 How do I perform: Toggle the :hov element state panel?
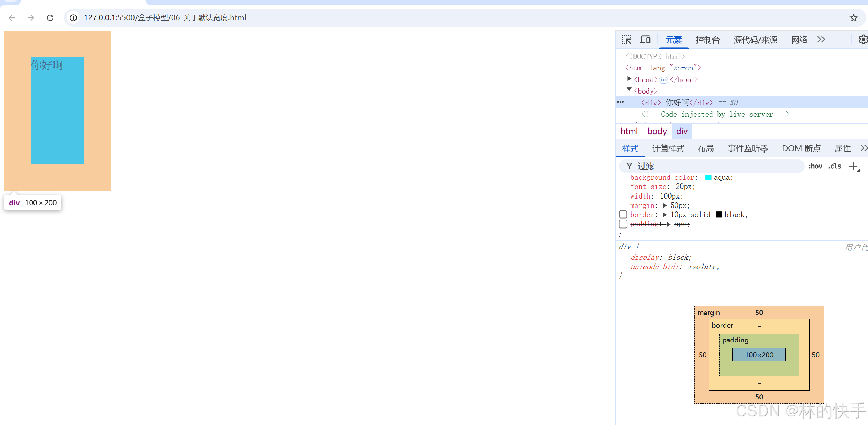click(x=815, y=166)
